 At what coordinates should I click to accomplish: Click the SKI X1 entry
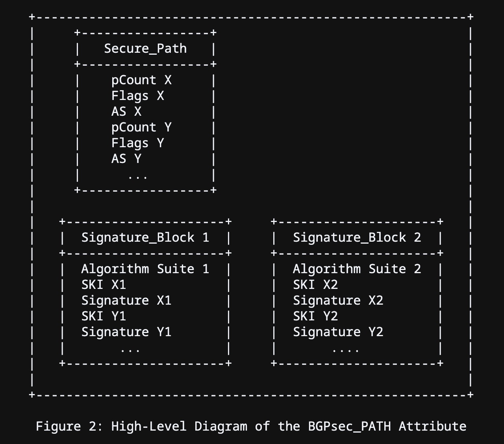[104, 285]
